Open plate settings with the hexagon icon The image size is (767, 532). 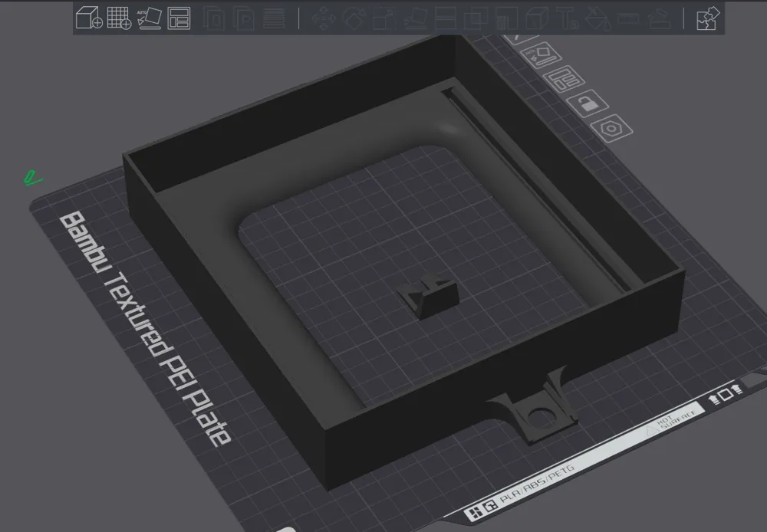pos(611,129)
